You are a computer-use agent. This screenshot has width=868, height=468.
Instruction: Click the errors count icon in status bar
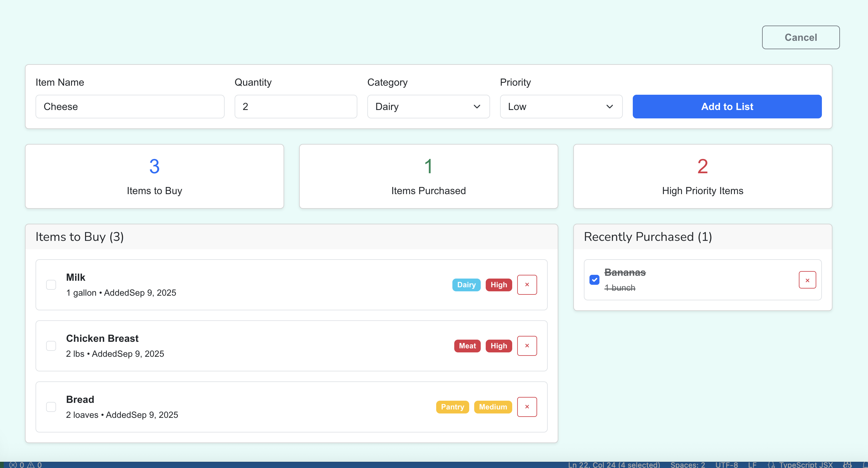pos(13,465)
